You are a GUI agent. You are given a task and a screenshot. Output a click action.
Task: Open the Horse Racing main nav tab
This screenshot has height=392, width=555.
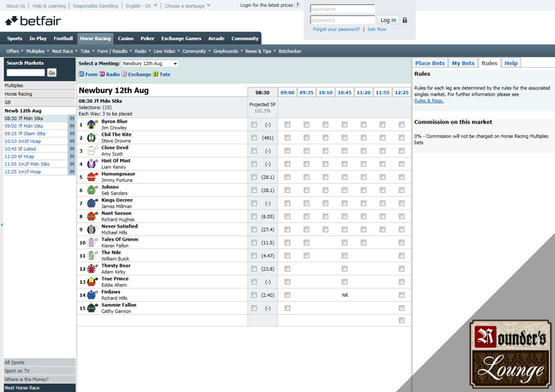point(95,38)
